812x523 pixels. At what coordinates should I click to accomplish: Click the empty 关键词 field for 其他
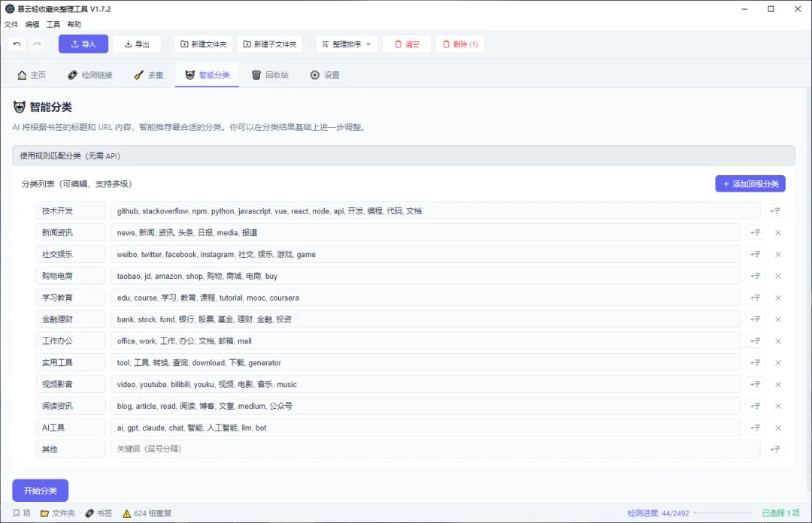tap(435, 449)
